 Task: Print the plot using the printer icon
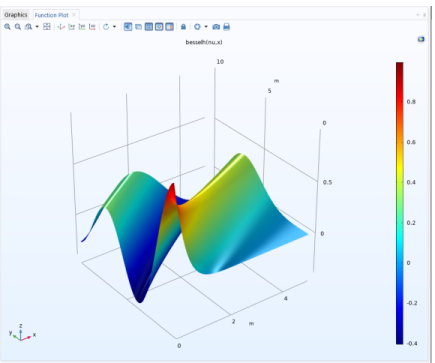coord(227,27)
